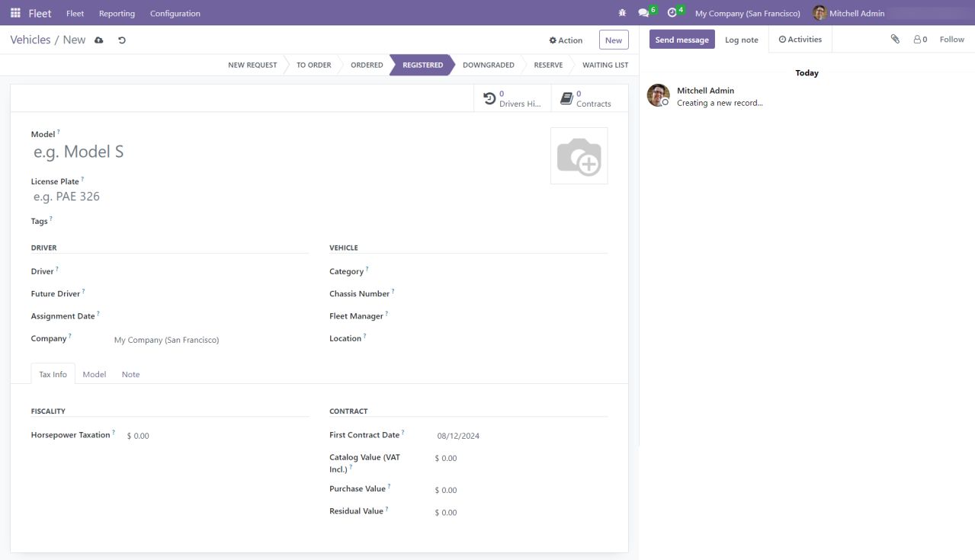The height and width of the screenshot is (560, 975).
Task: Click the Send message button
Action: click(682, 40)
